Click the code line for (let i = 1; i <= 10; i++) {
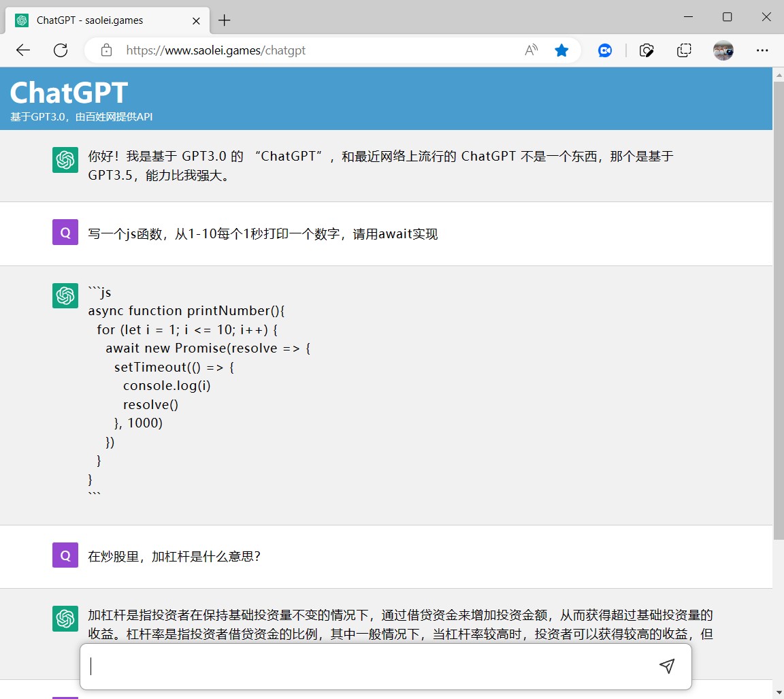 click(187, 329)
